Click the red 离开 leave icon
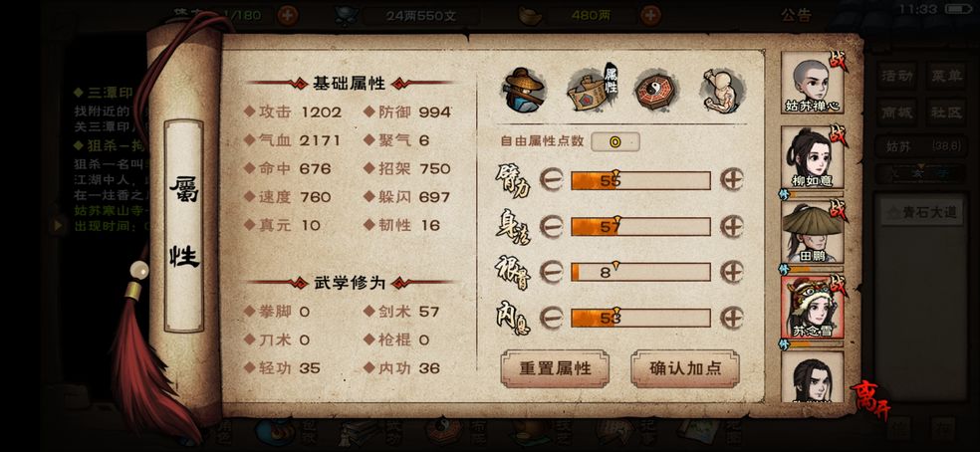This screenshot has width=980, height=452. point(868,396)
